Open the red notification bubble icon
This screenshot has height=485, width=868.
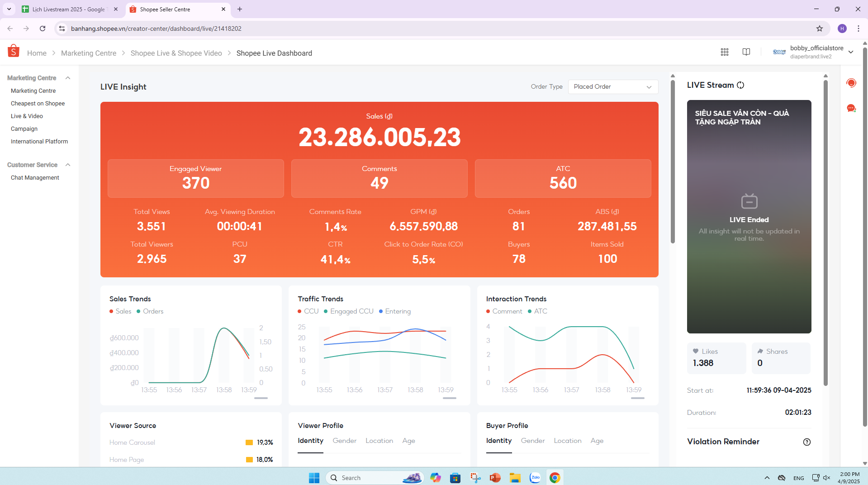pos(851,83)
